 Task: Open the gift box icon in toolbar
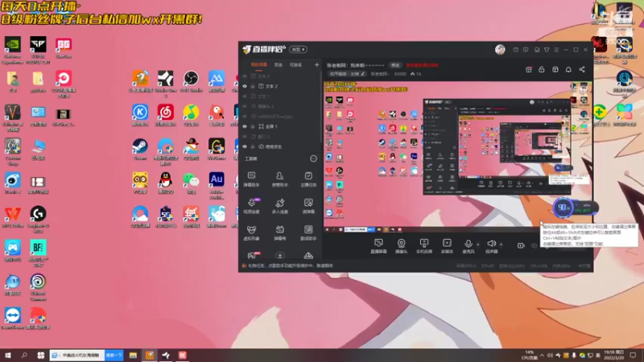[x=529, y=69]
